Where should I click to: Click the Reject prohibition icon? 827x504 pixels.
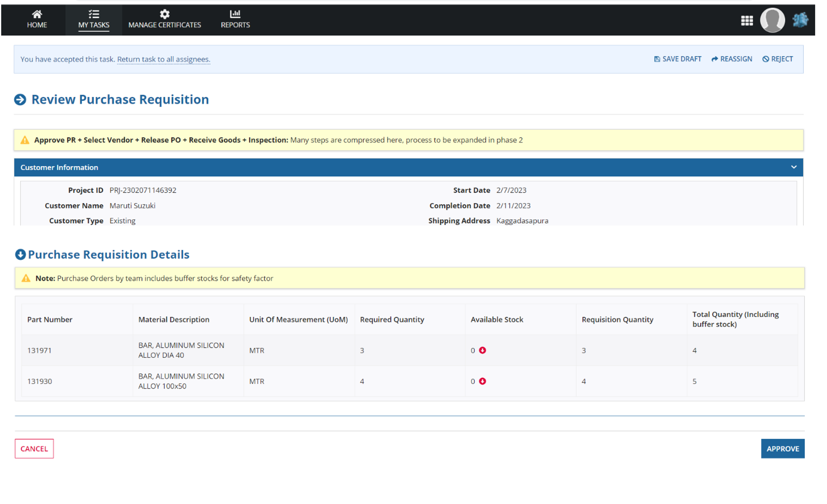[x=765, y=59]
